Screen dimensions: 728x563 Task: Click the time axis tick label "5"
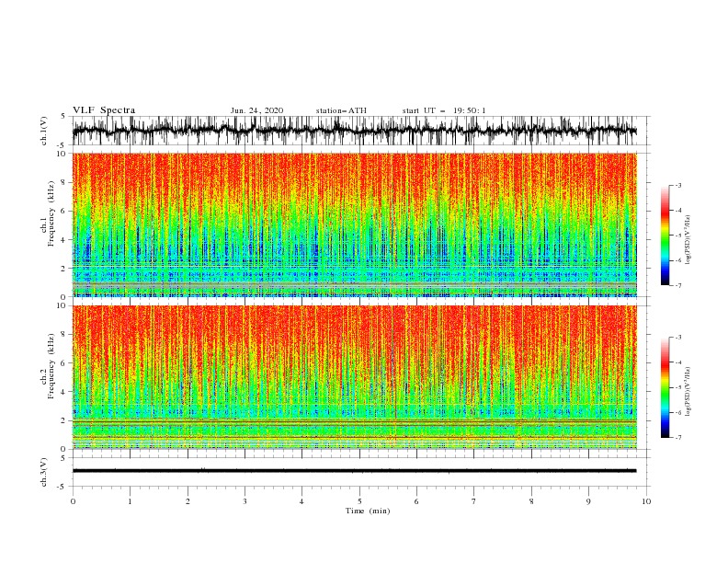[x=359, y=501]
